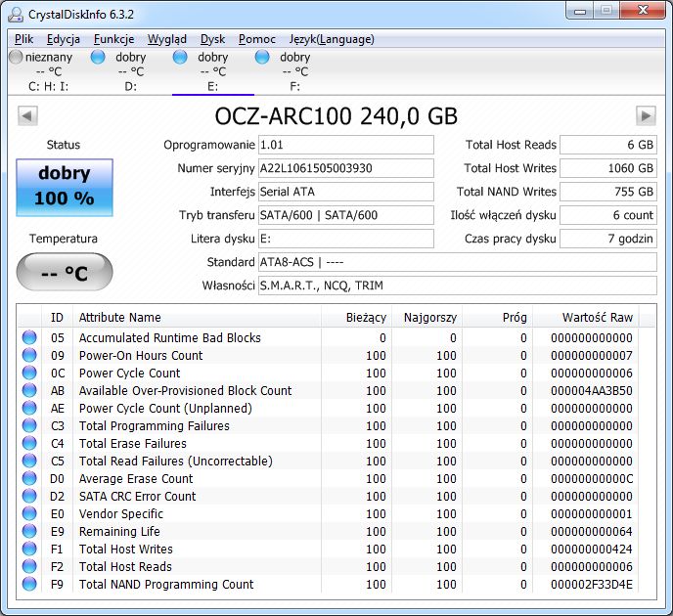This screenshot has width=673, height=616.
Task: Click the Oprogramowanie field showing 1.01
Action: click(346, 145)
